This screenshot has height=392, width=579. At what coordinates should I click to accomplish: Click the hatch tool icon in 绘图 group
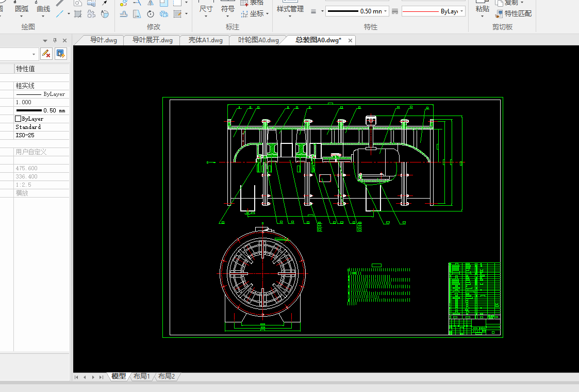point(78,14)
